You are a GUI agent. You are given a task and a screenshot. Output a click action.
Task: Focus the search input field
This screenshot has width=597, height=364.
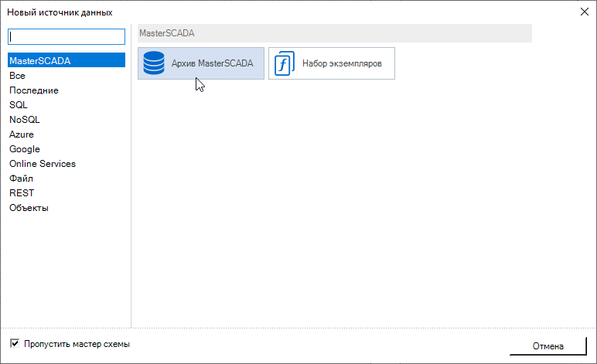pyautogui.click(x=67, y=37)
